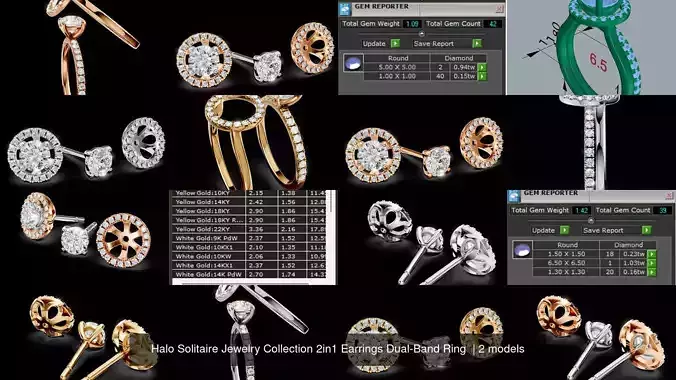Image resolution: width=676 pixels, height=380 pixels.
Task: Click the green Update arrow in the 42-gem Gem Reporter
Action: click(x=395, y=43)
